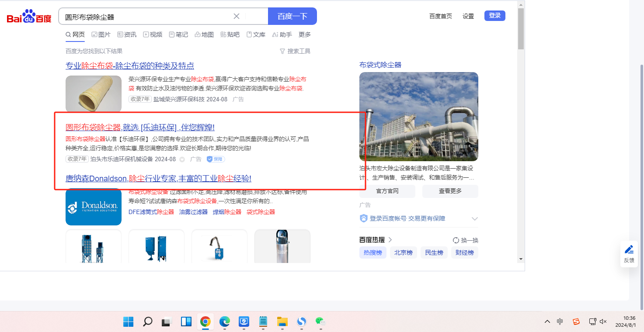Click the shield icon beside 登录百度帐号
Viewport: 644px width, 332px height.
tap(363, 218)
